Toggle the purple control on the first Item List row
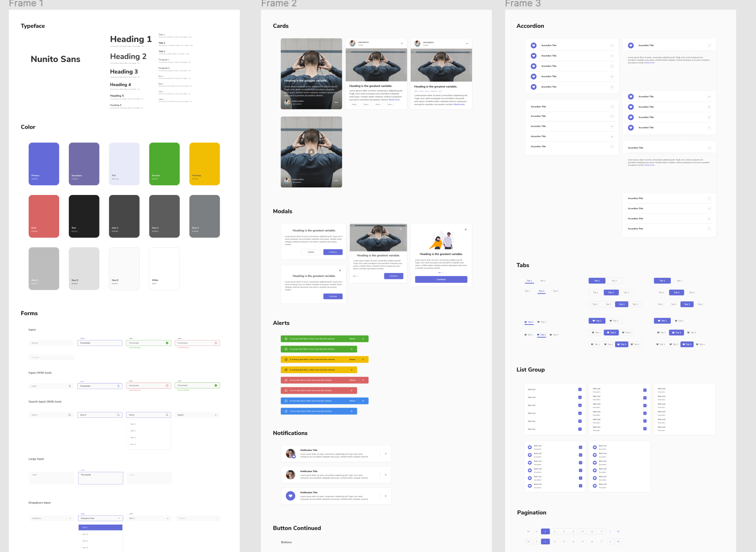This screenshot has height=552, width=756. pos(579,389)
